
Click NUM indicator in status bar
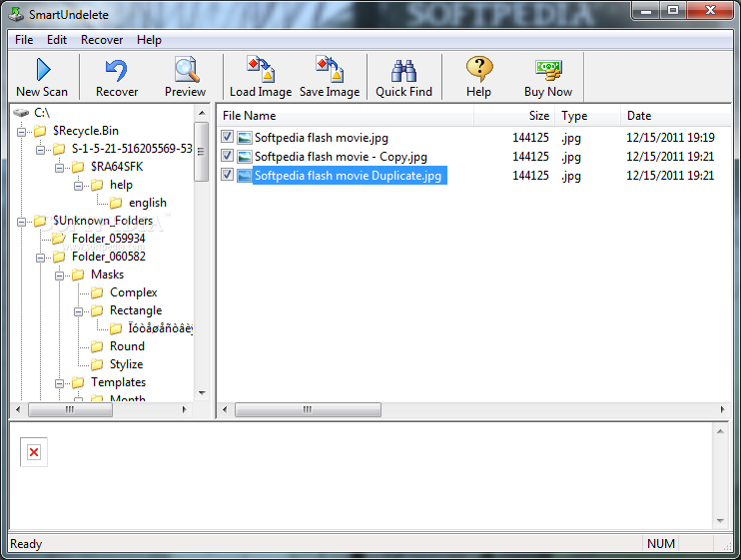pyautogui.click(x=661, y=544)
